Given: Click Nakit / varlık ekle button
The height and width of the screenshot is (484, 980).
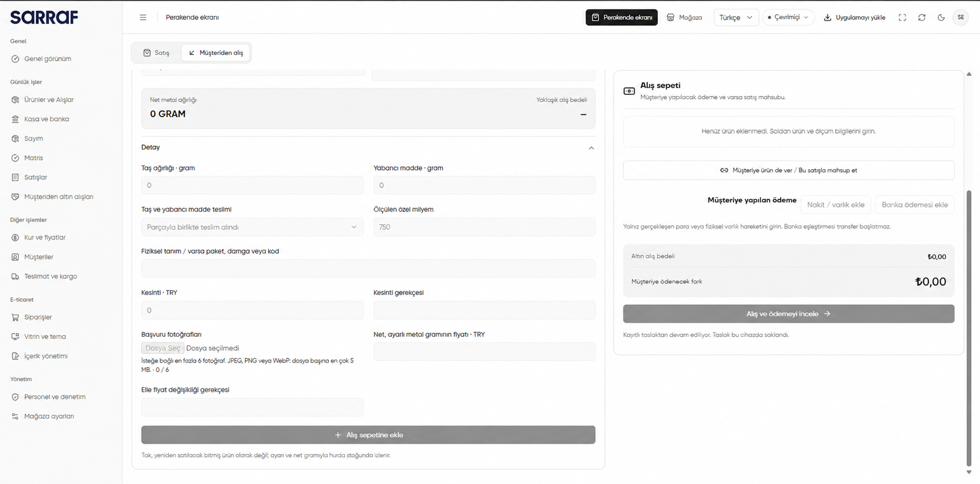Looking at the screenshot, I should point(836,205).
